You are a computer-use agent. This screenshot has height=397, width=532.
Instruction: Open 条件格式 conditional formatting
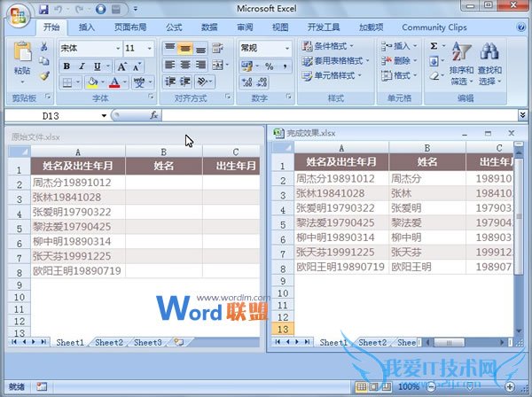tap(328, 46)
